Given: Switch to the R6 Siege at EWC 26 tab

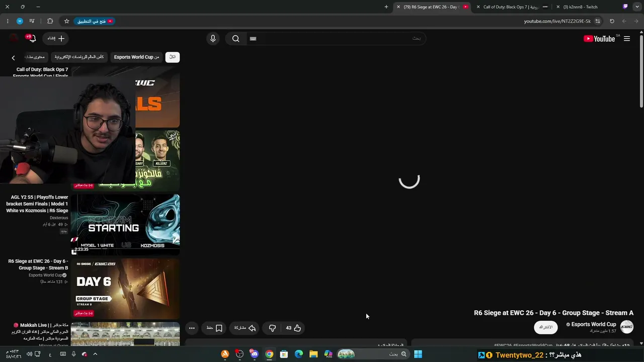Looking at the screenshot, I should click(431, 7).
